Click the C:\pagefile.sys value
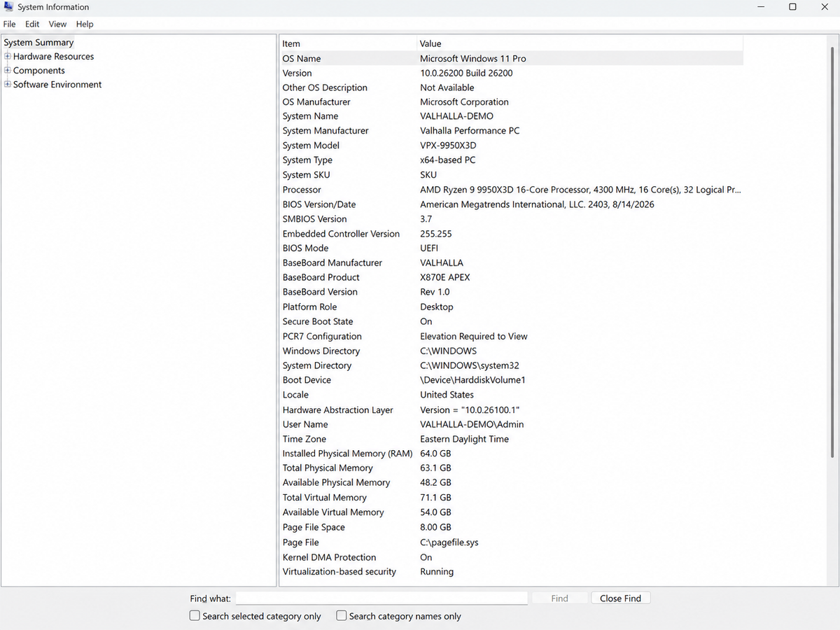 449,542
